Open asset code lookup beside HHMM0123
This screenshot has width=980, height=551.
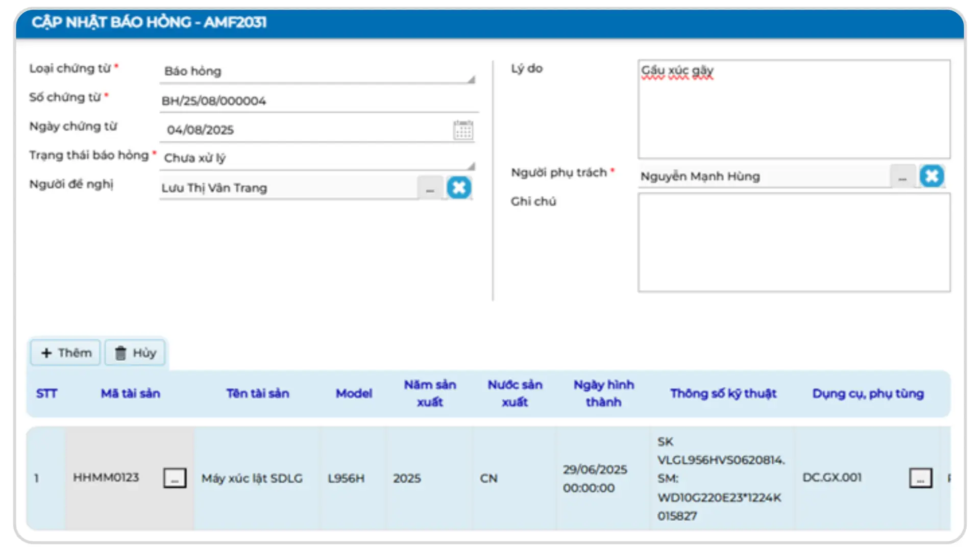175,479
